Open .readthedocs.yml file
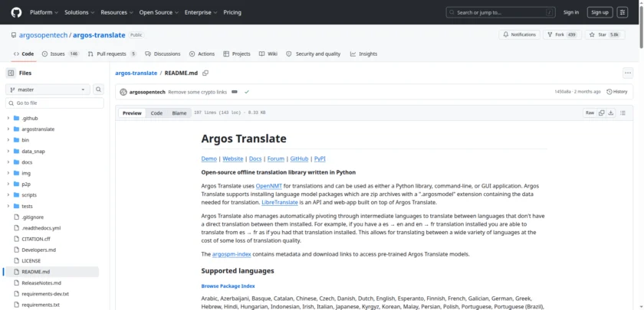Viewport: 644px width, 310px height. coord(41,228)
